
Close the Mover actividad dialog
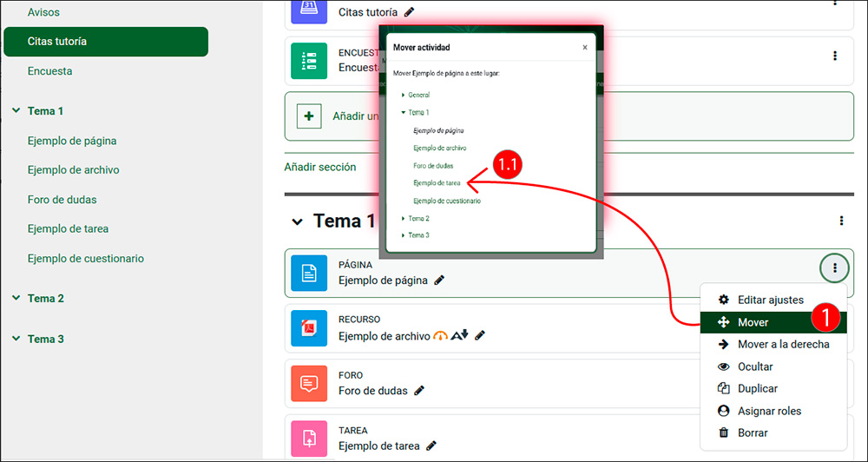pos(584,48)
